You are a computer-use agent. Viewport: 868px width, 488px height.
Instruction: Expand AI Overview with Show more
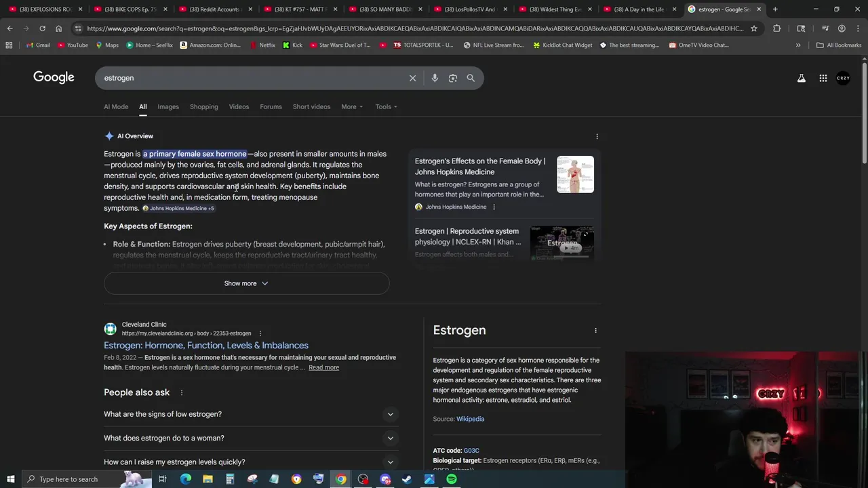(246, 283)
